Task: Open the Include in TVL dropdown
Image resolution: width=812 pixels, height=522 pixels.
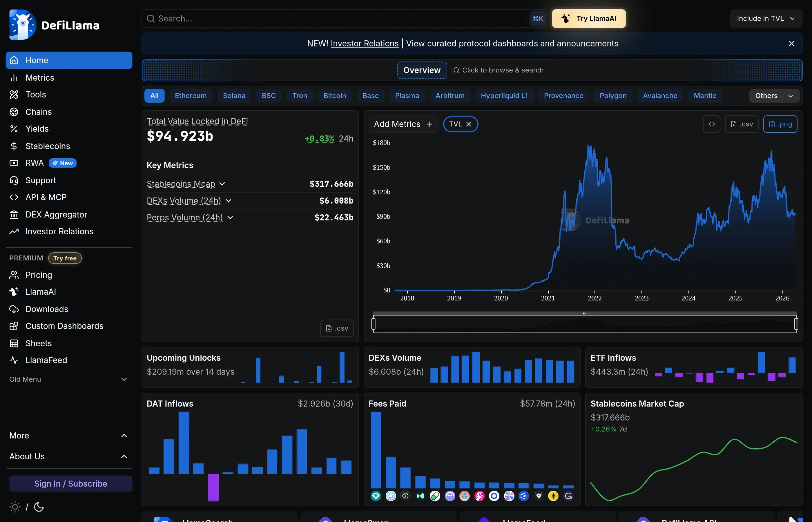Action: coord(766,19)
